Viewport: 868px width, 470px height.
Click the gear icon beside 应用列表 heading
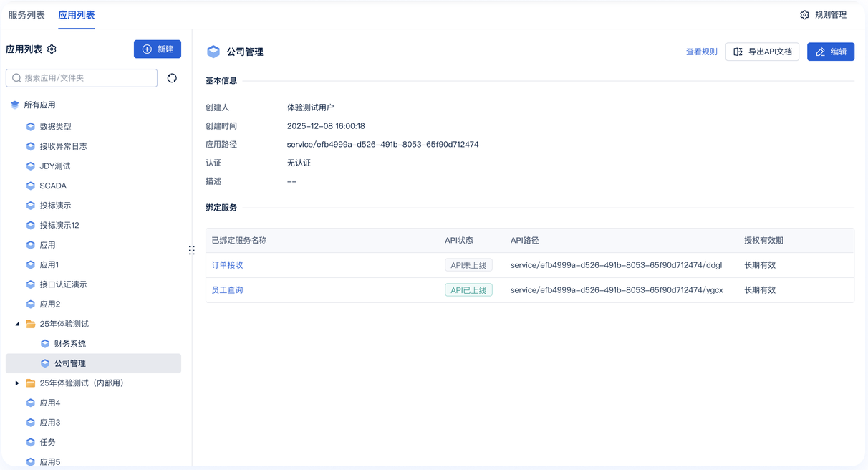point(52,49)
